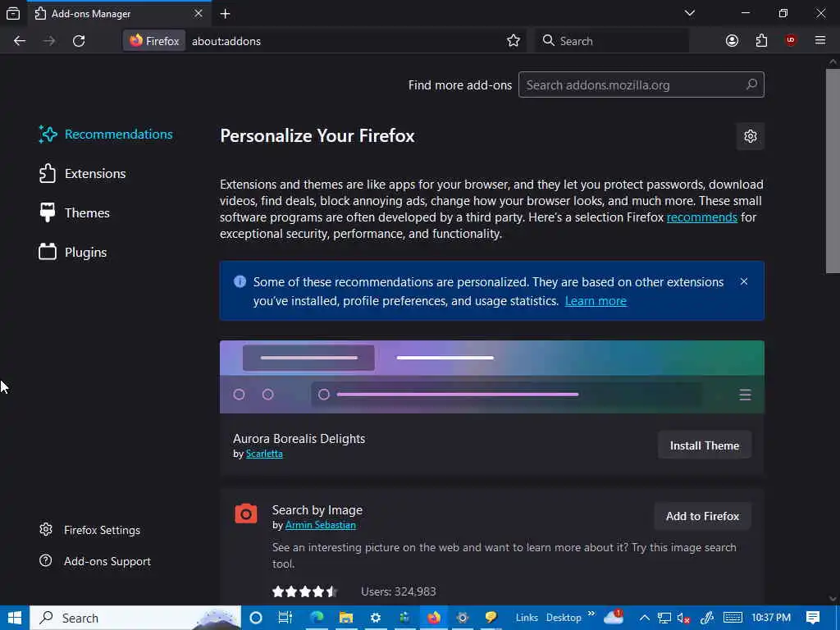The height and width of the screenshot is (630, 840).
Task: Add Search by Image to Firefox
Action: [x=702, y=517]
